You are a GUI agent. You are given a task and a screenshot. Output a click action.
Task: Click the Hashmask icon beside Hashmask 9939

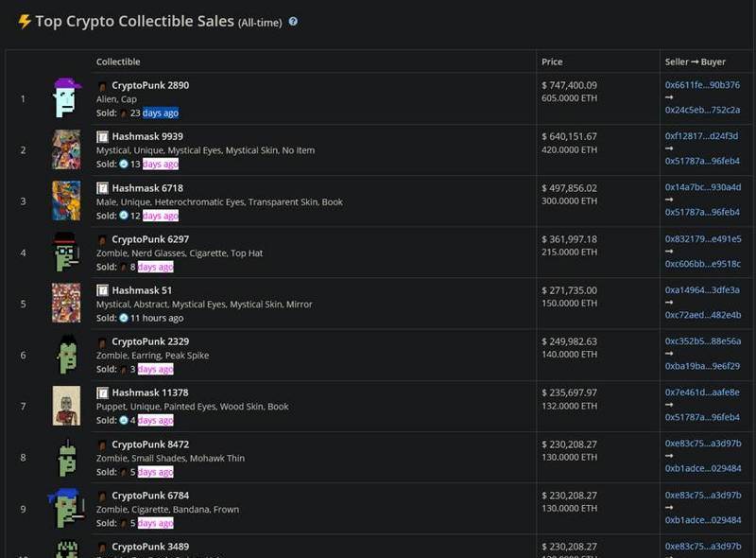102,136
